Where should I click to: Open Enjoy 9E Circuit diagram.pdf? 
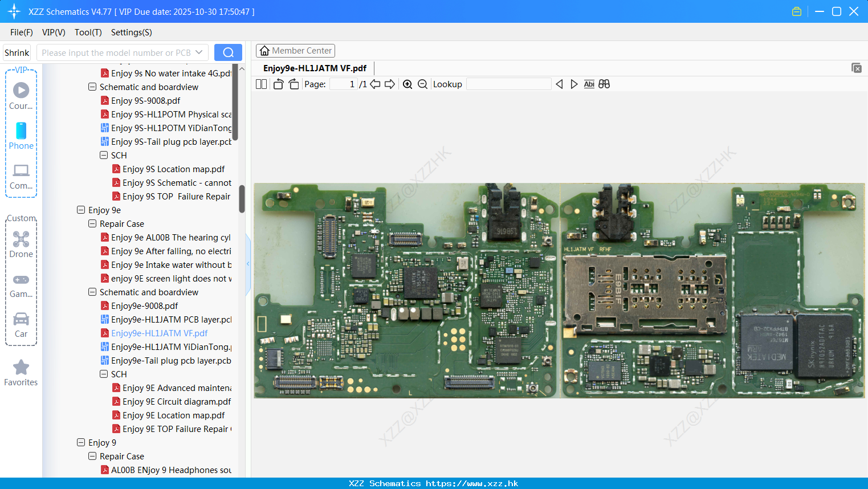(x=177, y=401)
